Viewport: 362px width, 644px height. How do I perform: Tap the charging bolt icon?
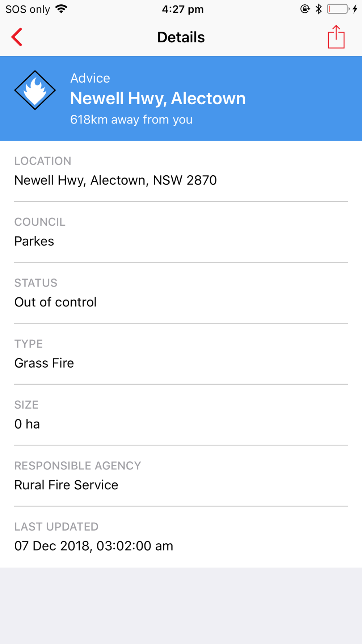[355, 9]
